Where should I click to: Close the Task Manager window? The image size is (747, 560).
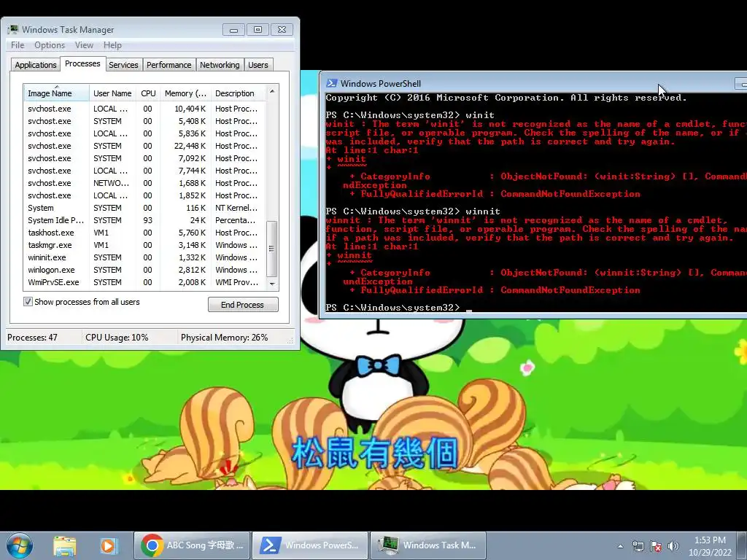coord(282,29)
